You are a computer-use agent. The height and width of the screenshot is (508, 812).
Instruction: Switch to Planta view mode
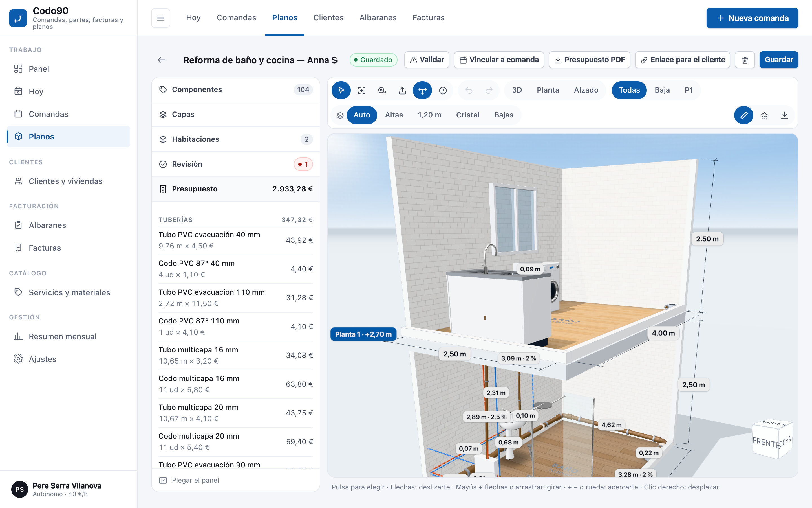(x=548, y=90)
